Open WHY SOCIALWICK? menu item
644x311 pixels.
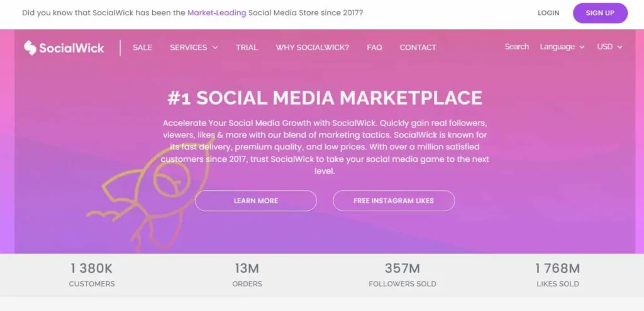click(x=312, y=47)
